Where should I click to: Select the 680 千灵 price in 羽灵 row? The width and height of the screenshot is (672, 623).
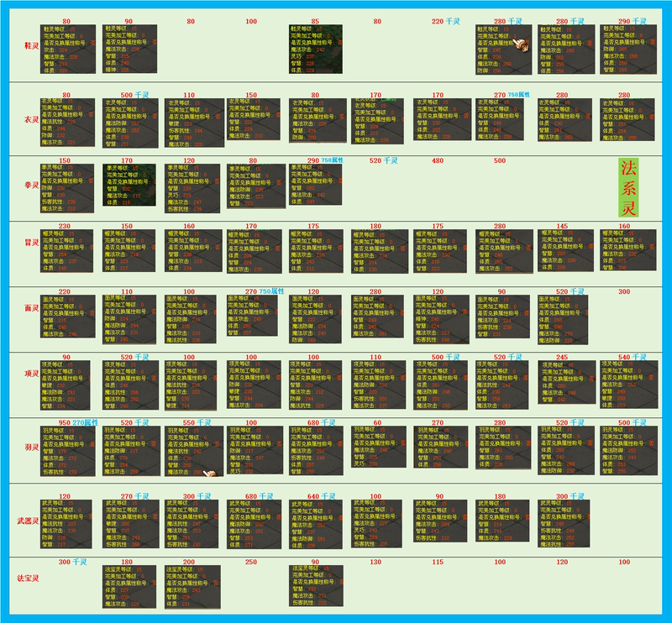point(322,423)
